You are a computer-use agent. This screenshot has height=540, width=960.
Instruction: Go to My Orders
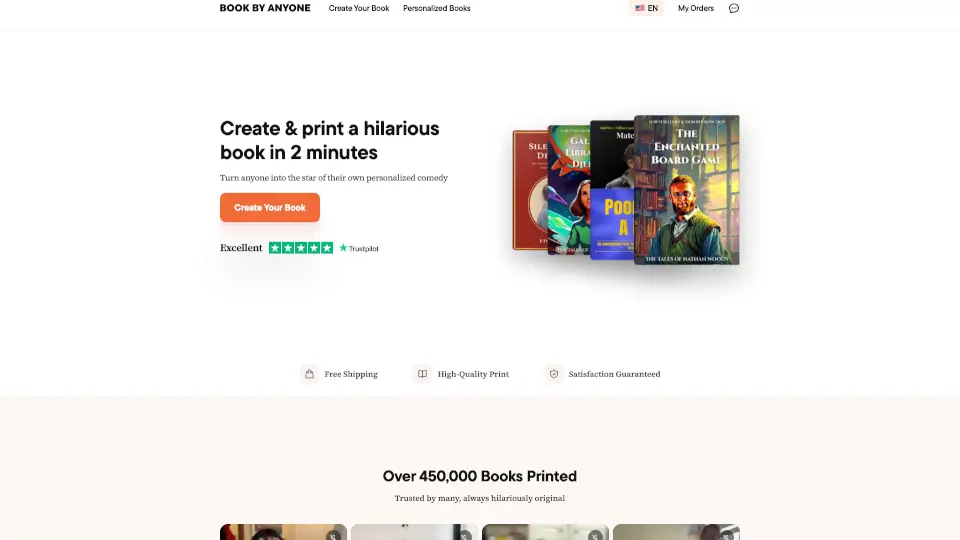(696, 8)
